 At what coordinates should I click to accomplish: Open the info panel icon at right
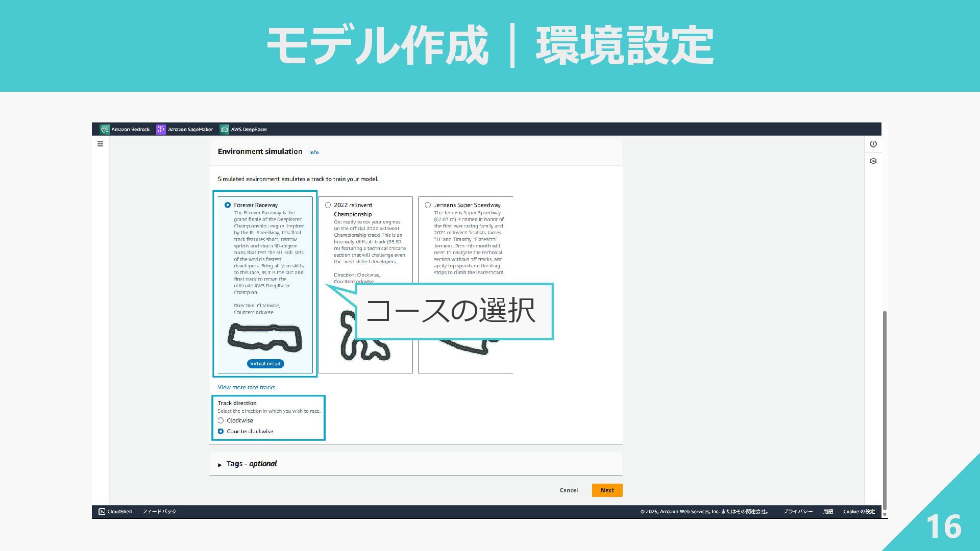tap(873, 144)
